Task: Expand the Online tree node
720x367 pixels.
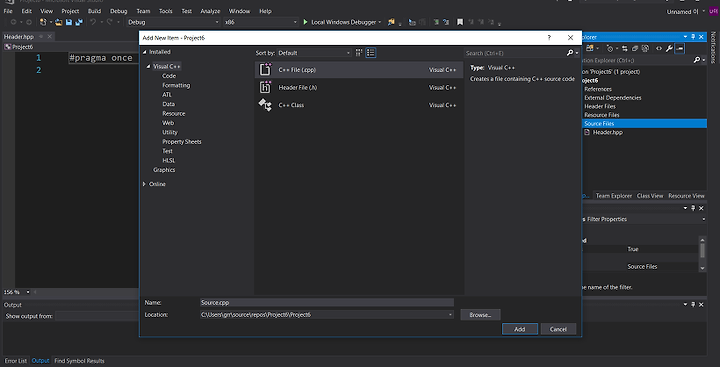Action: click(144, 184)
